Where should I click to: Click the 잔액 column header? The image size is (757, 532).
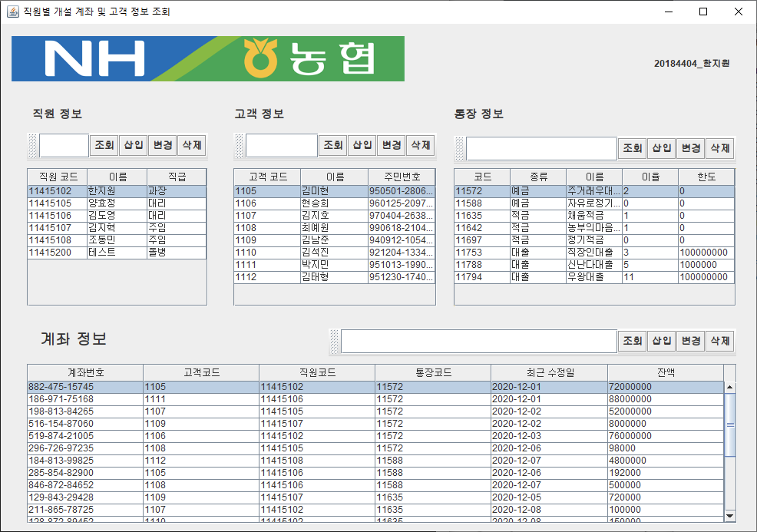[668, 372]
